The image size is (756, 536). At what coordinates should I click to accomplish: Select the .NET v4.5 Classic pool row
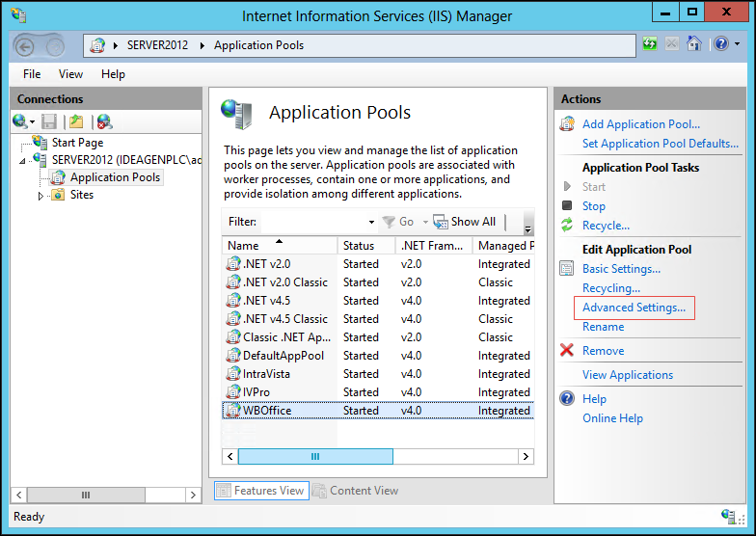378,319
